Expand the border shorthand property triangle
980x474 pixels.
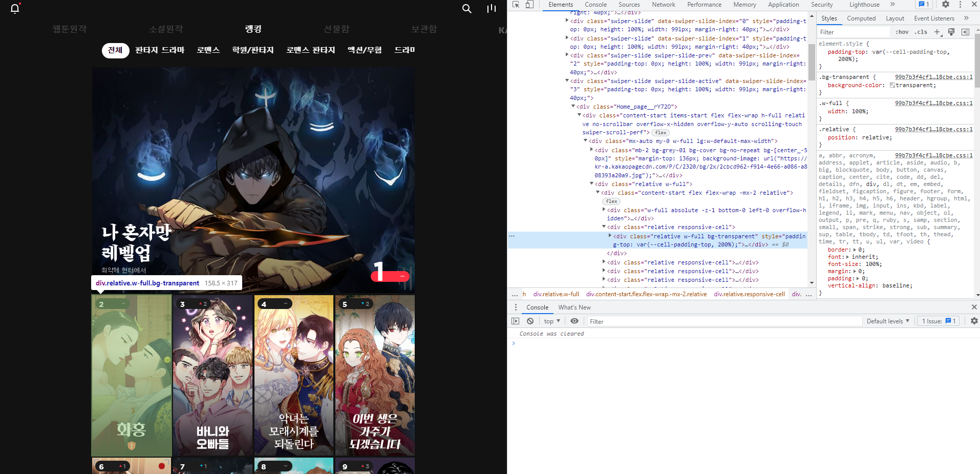[x=855, y=250]
